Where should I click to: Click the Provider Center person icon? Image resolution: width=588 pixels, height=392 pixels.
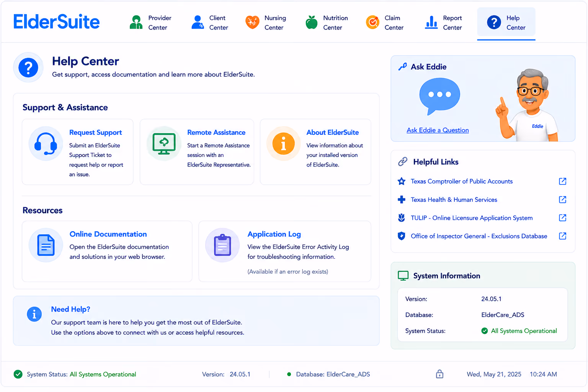136,22
